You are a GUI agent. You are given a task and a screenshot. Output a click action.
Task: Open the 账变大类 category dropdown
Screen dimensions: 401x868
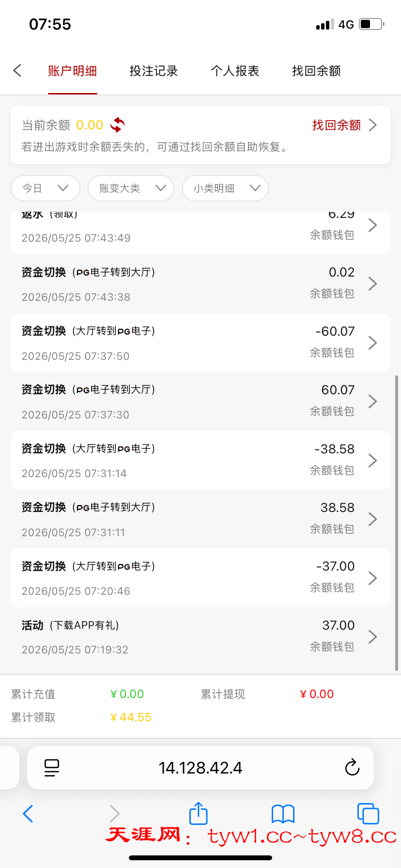tap(131, 188)
